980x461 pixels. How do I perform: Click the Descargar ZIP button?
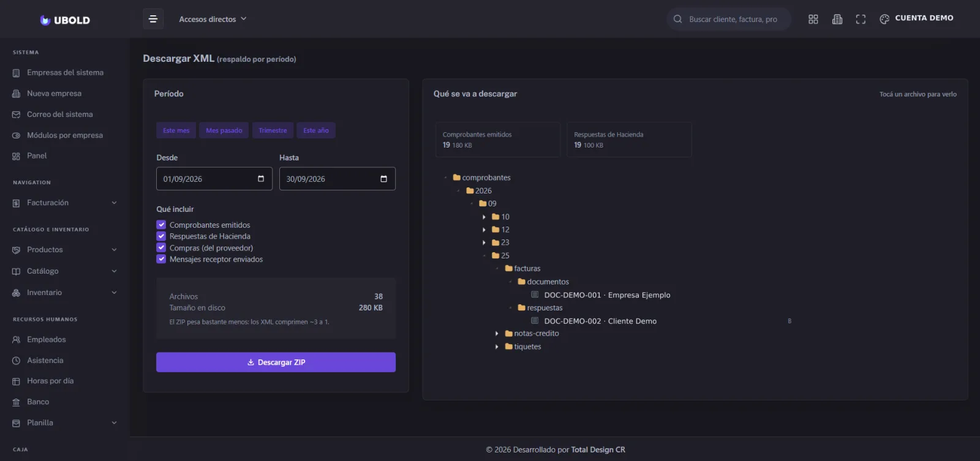(276, 362)
